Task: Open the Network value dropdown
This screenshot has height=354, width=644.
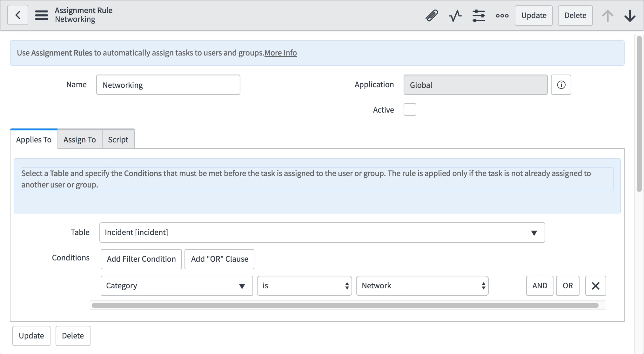Action: pyautogui.click(x=422, y=285)
